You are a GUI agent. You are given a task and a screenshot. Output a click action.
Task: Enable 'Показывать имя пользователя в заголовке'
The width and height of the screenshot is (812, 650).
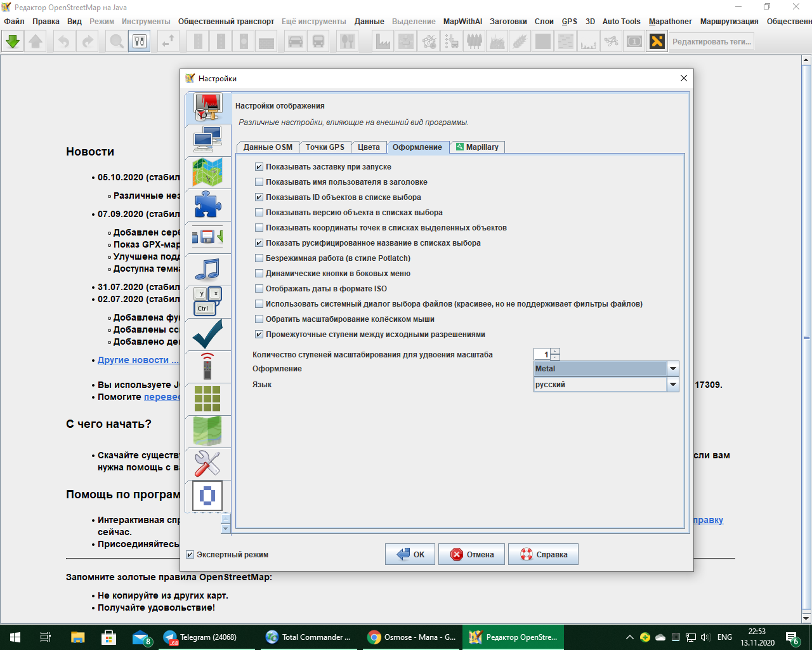point(259,182)
